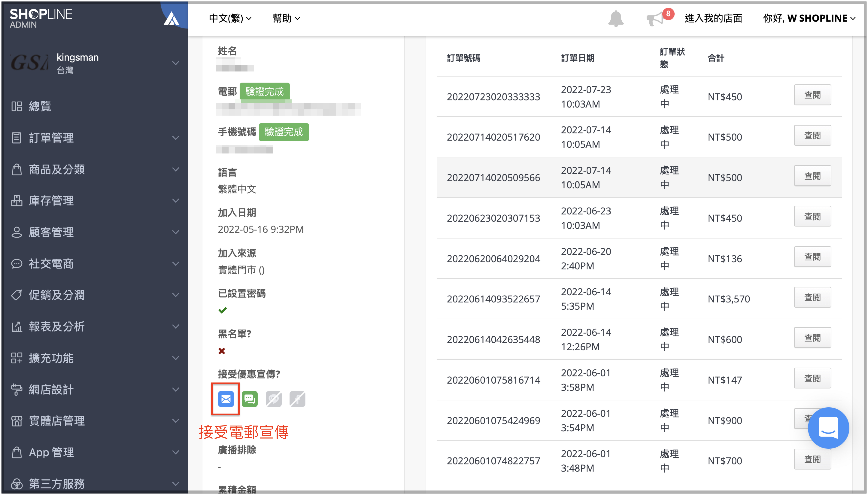Viewport: 868px width, 495px height.
Task: Expand the 促銷及分潤 menu chevron
Action: (175, 295)
